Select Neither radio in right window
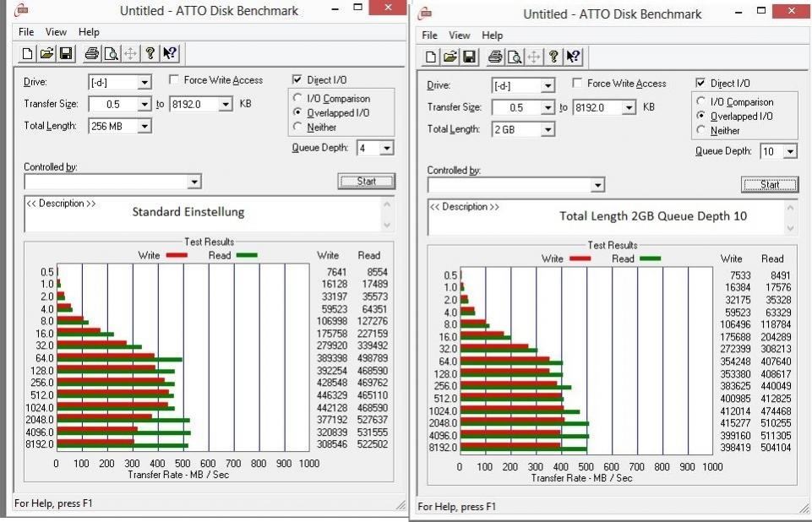The image size is (812, 522). [701, 130]
